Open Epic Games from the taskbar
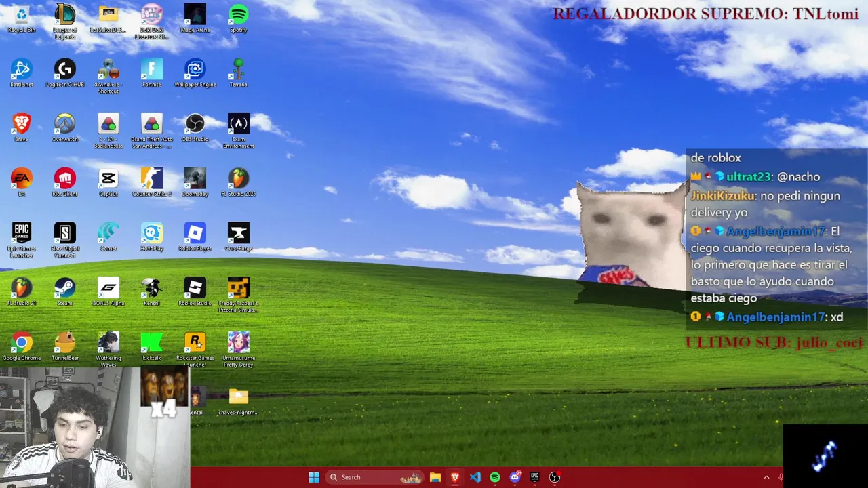This screenshot has width=868, height=488. (x=534, y=477)
